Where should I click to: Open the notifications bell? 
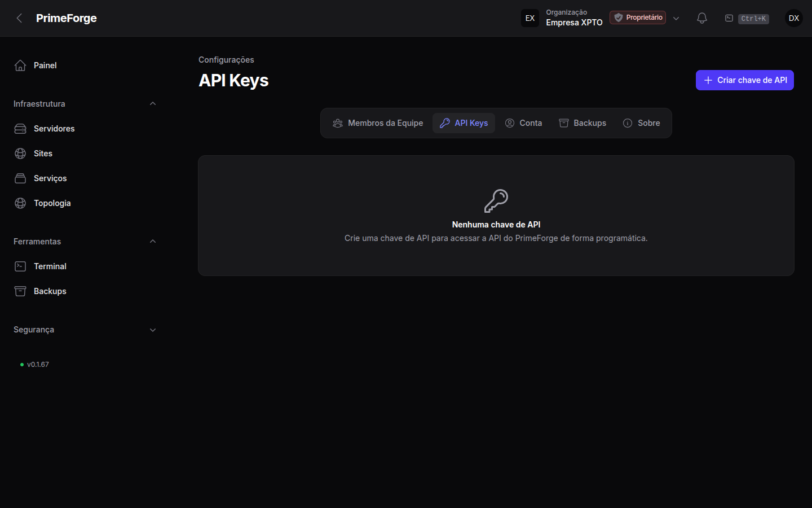(x=702, y=18)
